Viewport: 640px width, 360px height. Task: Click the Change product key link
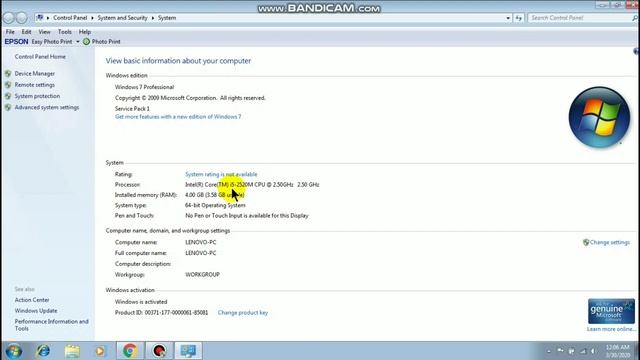[x=243, y=313]
